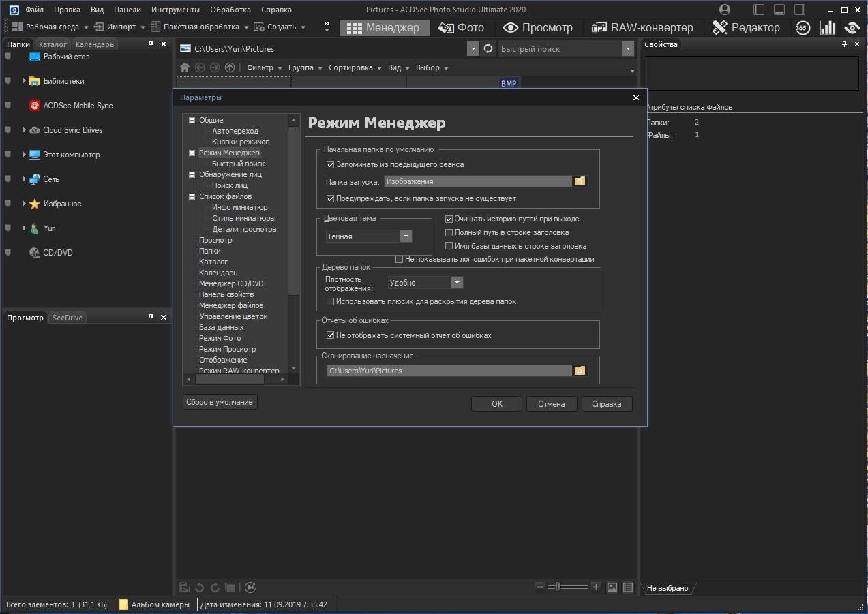Click zoom in plus icon near thumbnail slider
Viewport: 868px width, 614px height.
click(x=596, y=587)
